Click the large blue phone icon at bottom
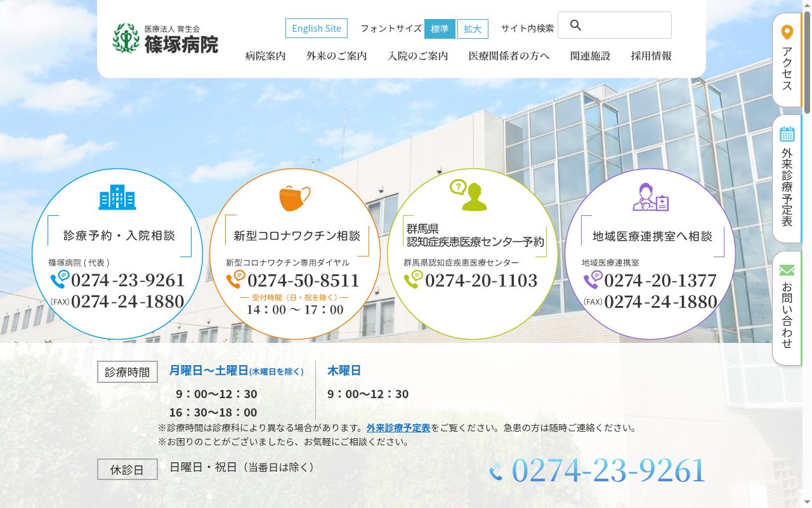This screenshot has height=508, width=812. pos(496,471)
